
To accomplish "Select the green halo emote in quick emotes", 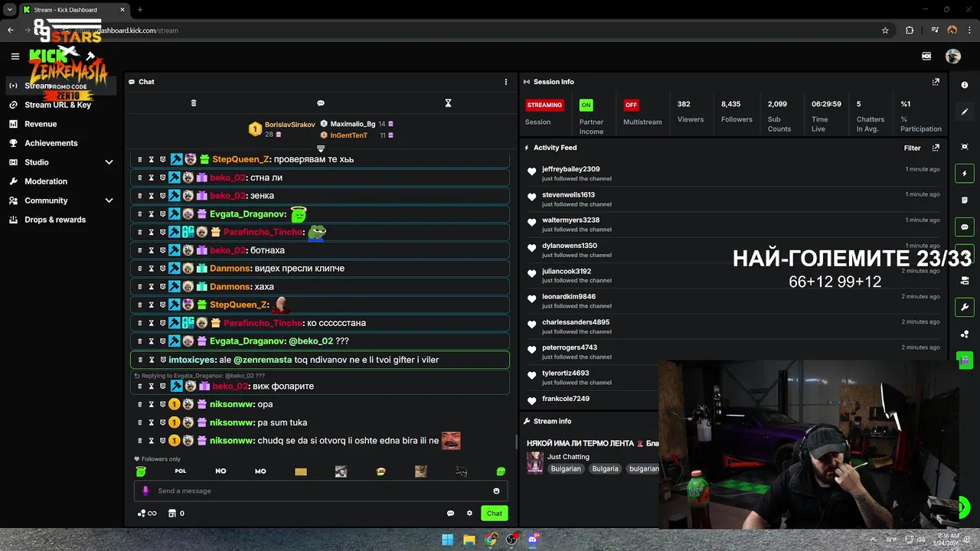I will [141, 471].
